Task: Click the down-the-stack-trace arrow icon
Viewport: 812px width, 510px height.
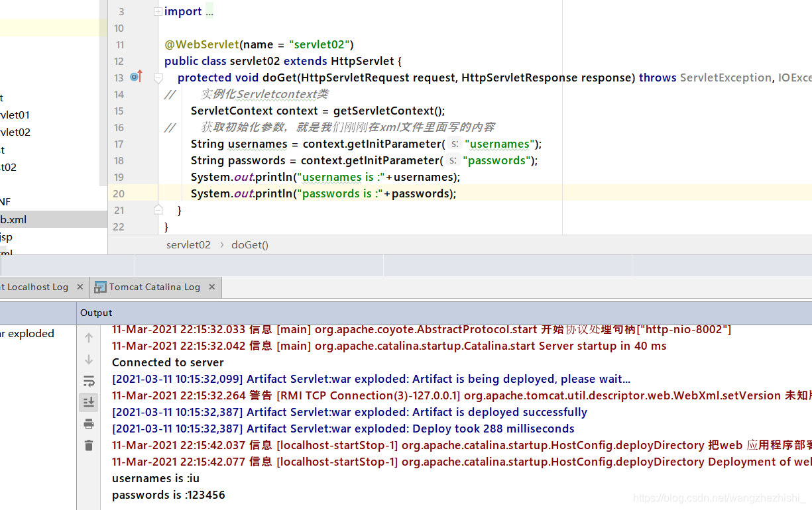Action: coord(88,360)
